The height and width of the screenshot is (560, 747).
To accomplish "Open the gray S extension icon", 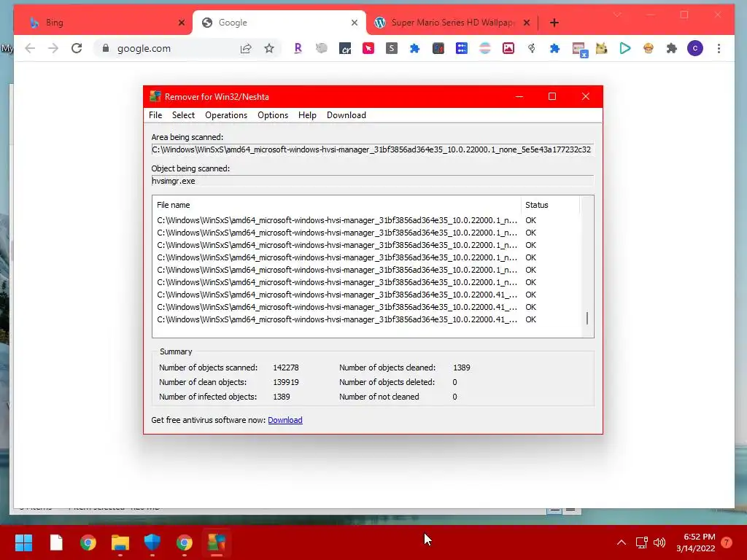I will [x=392, y=48].
